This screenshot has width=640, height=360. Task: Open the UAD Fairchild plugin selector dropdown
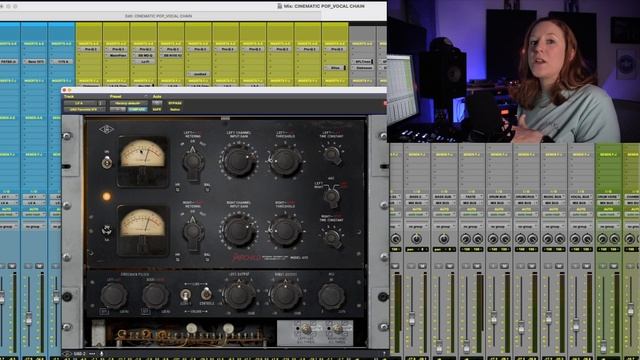84,109
